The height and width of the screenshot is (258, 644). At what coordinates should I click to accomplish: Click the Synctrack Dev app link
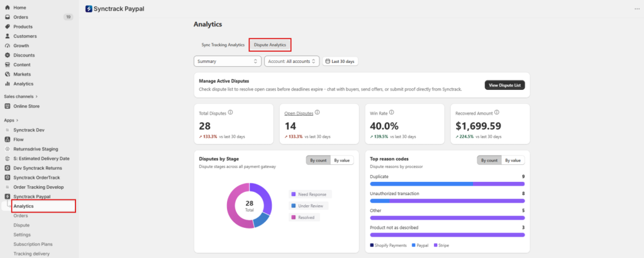point(29,130)
